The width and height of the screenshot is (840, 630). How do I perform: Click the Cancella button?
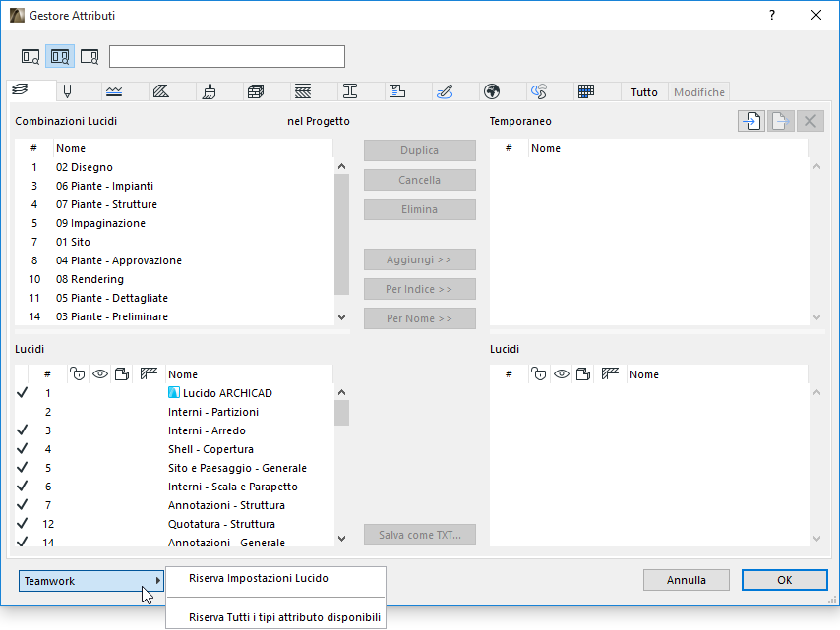click(x=419, y=180)
